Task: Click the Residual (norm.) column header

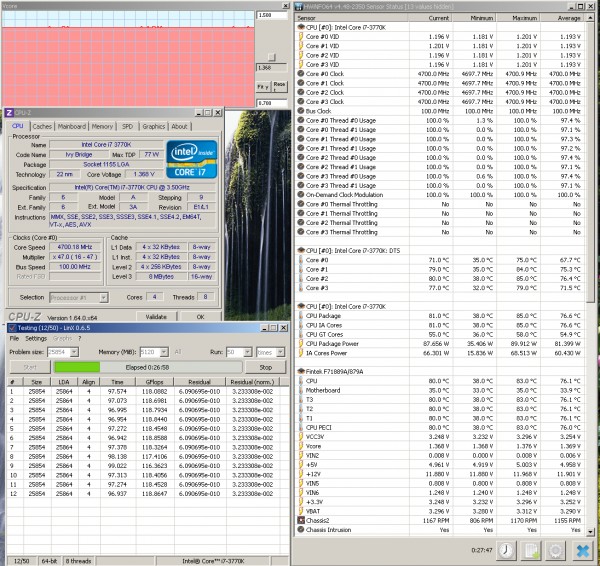Action: point(253,382)
